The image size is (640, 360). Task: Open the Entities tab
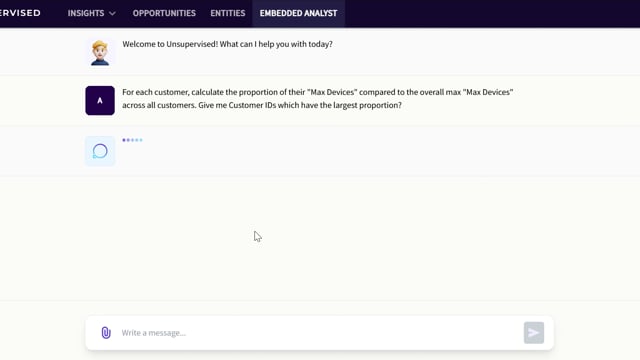click(228, 13)
